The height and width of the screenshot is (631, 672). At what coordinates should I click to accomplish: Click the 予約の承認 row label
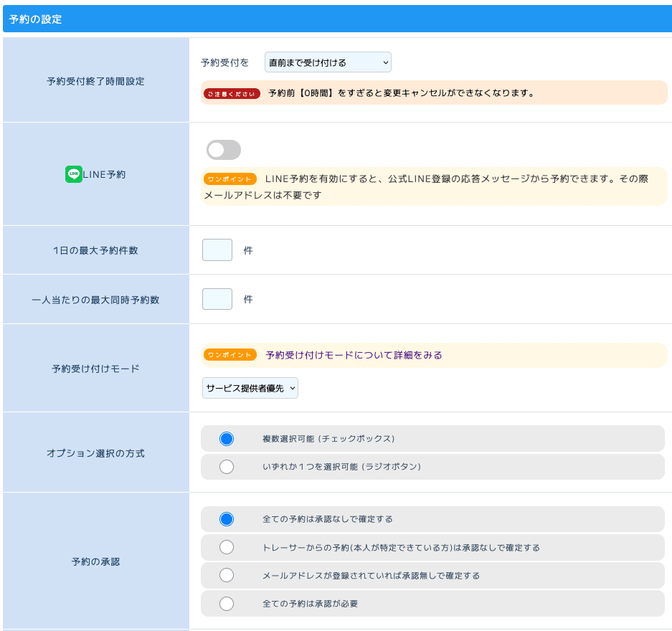coord(95,561)
